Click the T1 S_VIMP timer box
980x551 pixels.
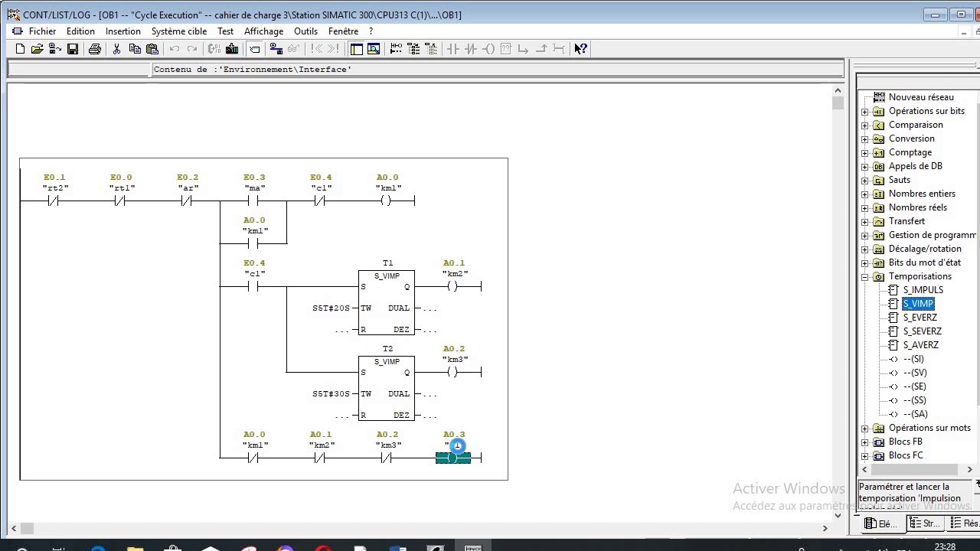coord(387,302)
